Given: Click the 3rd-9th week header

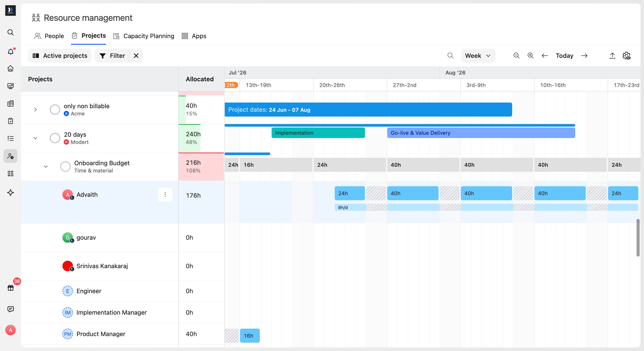Looking at the screenshot, I should pos(497,85).
